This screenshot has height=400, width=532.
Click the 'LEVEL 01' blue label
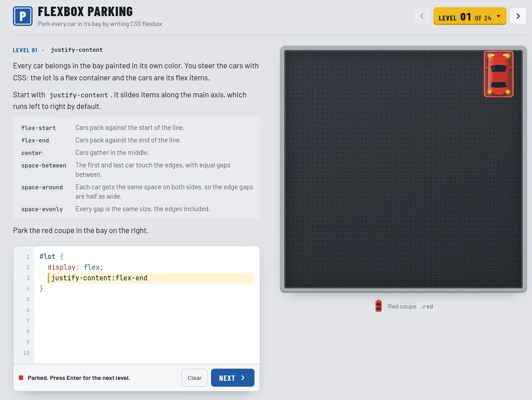point(25,50)
